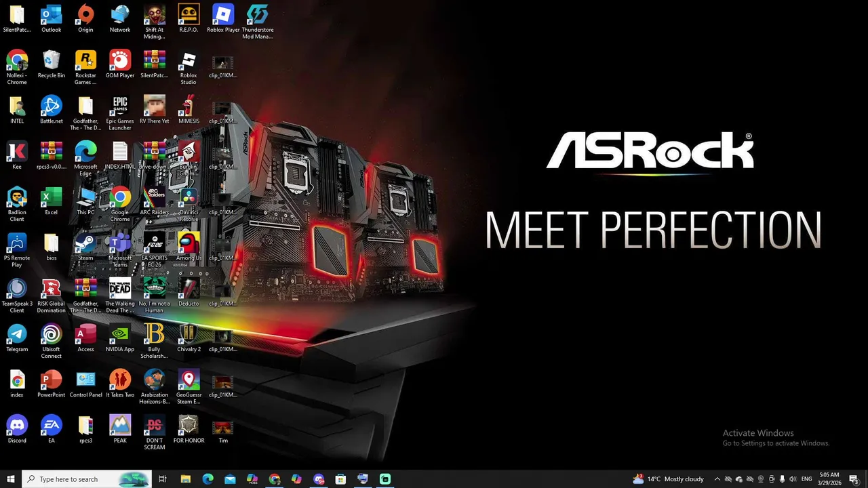
Task: Select the FOR HONOR game icon
Action: (x=189, y=428)
